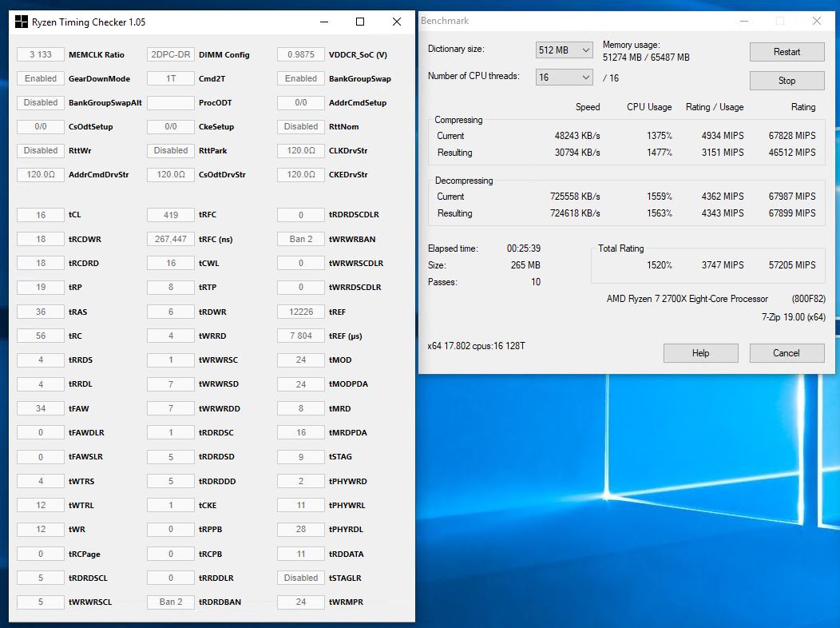
Task: Click the BankGroupSwap Enabled field
Action: (301, 78)
